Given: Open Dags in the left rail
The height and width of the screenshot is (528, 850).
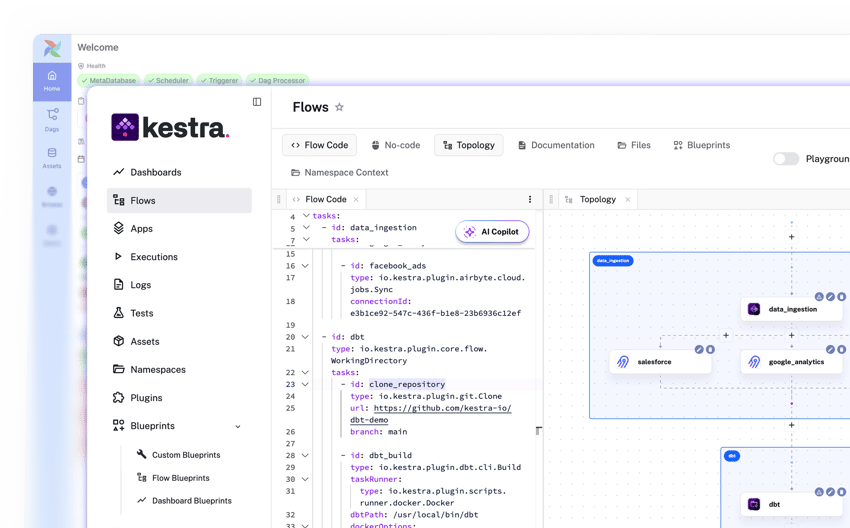Looking at the screenshot, I should tap(52, 120).
